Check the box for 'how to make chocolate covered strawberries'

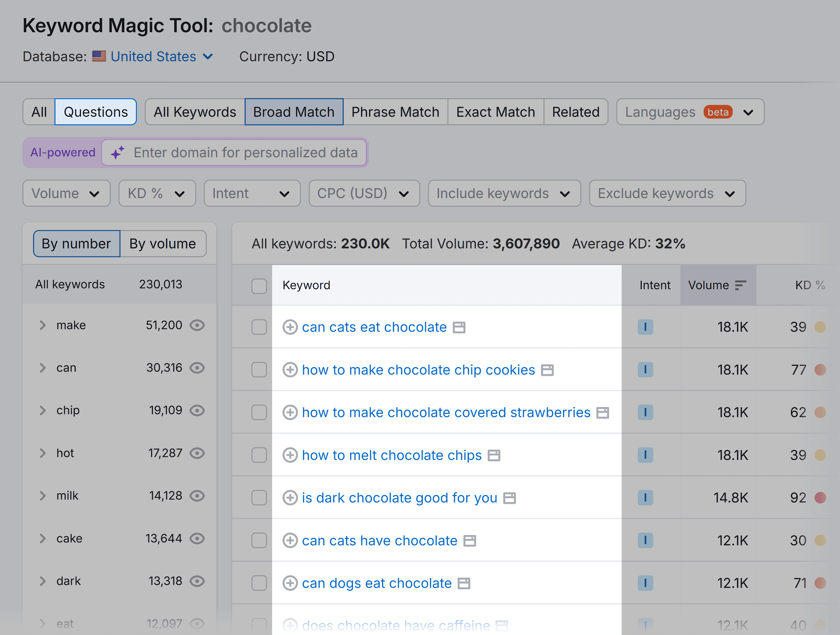pyautogui.click(x=259, y=412)
